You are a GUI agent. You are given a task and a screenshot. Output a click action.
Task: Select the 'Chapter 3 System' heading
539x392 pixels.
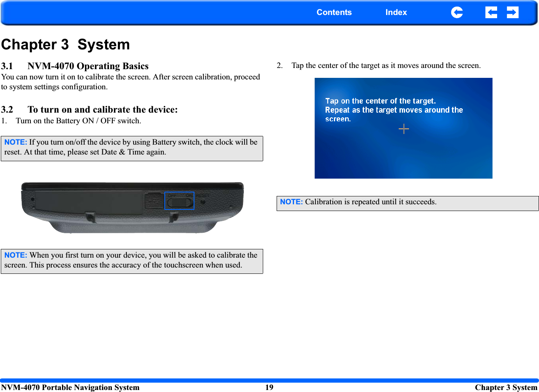point(66,44)
